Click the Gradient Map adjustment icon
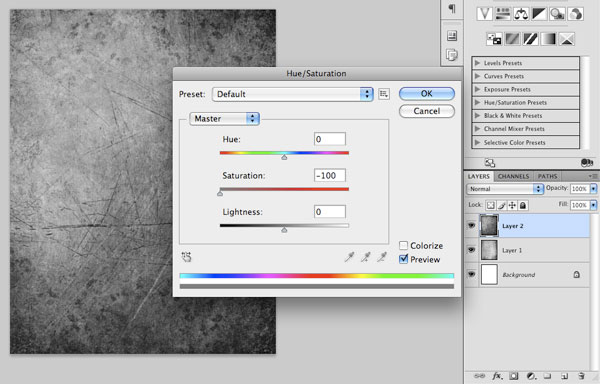600x384 pixels. coord(548,39)
